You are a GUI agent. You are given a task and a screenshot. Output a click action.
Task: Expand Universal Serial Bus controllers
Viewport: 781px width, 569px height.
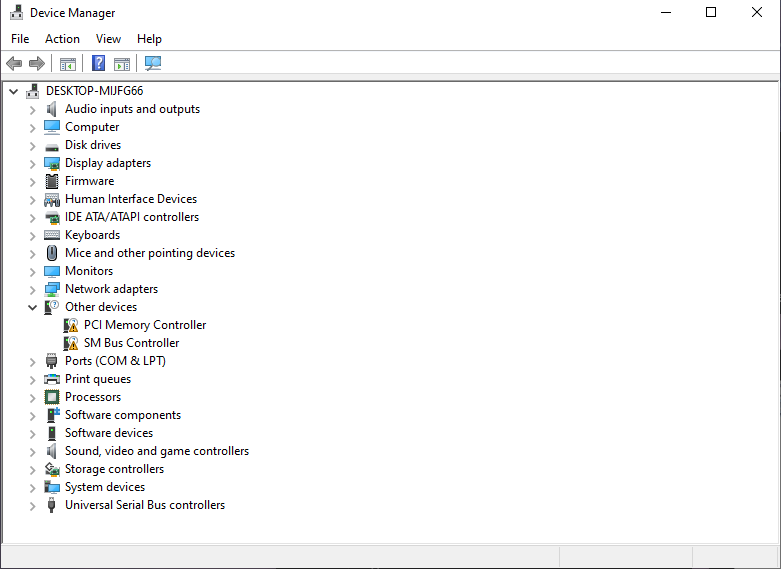point(33,506)
